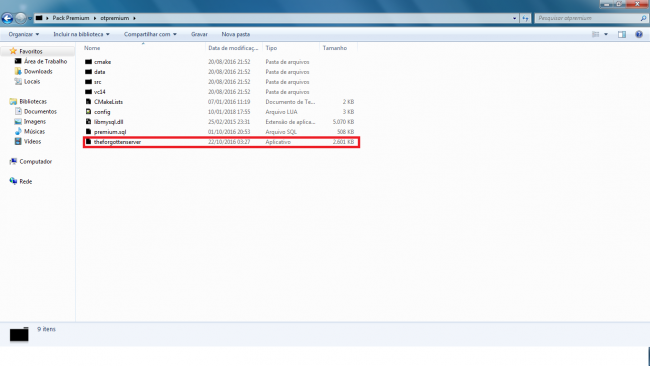Click the Rede network icon

pyautogui.click(x=13, y=181)
